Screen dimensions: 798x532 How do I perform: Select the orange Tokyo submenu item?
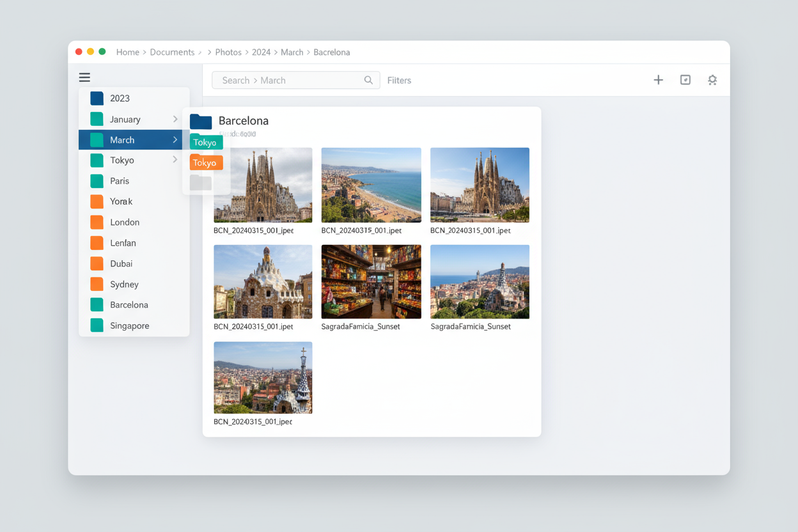(206, 163)
